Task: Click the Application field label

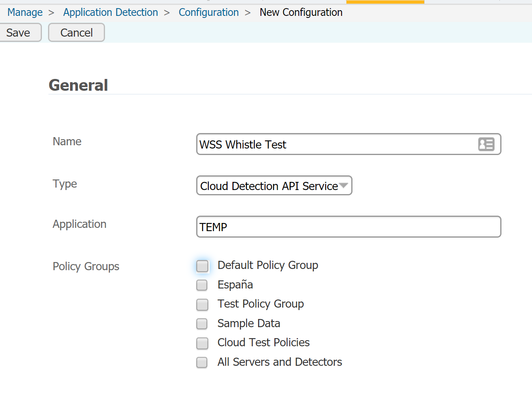Action: 79,224
